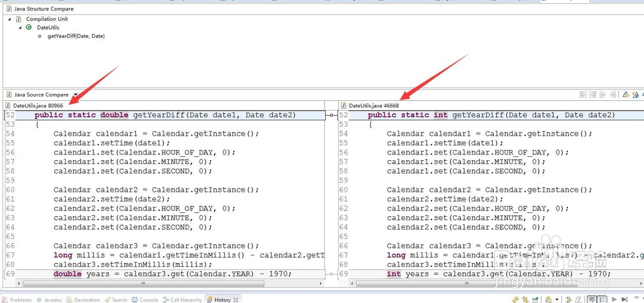Click right pane scrollbar left arrow
Image resolution: width=644 pixels, height=303 pixels.
352,283
